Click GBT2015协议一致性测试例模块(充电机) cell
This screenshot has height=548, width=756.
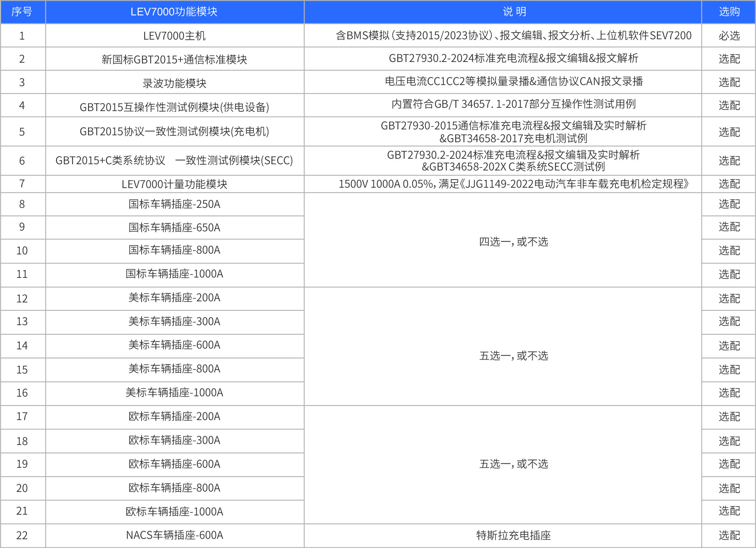click(174, 132)
